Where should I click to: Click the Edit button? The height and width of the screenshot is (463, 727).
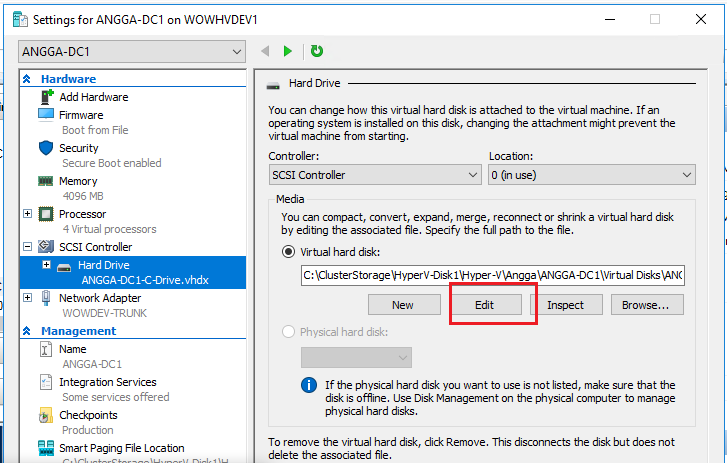(486, 304)
